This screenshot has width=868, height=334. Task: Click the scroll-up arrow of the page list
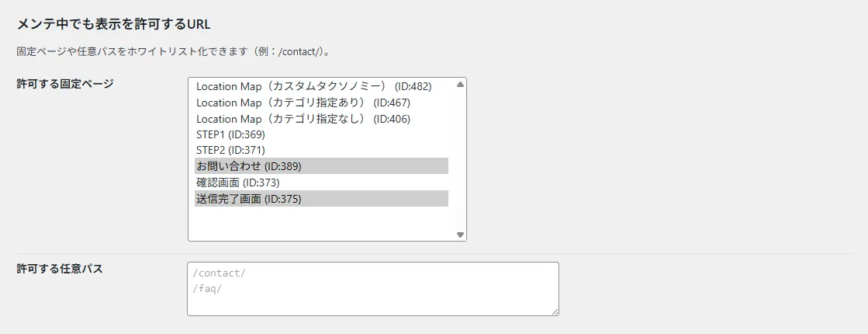(460, 84)
